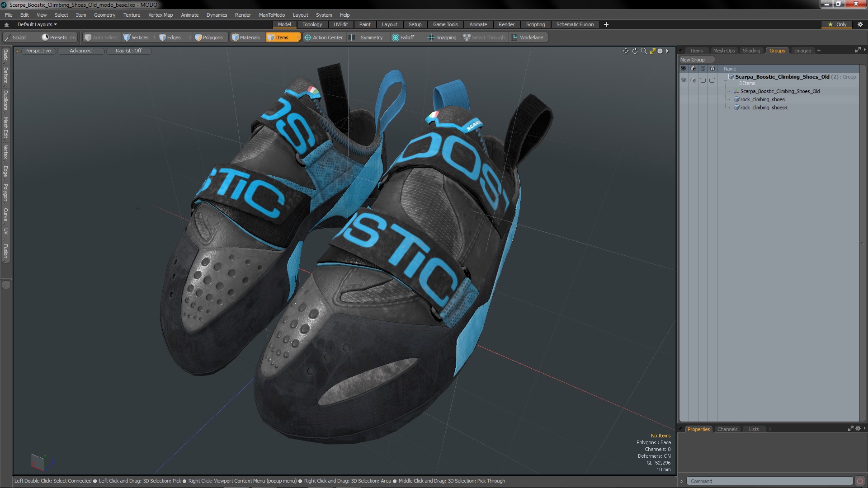Toggle Symmetry mode
The width and height of the screenshot is (868, 488).
[x=366, y=38]
